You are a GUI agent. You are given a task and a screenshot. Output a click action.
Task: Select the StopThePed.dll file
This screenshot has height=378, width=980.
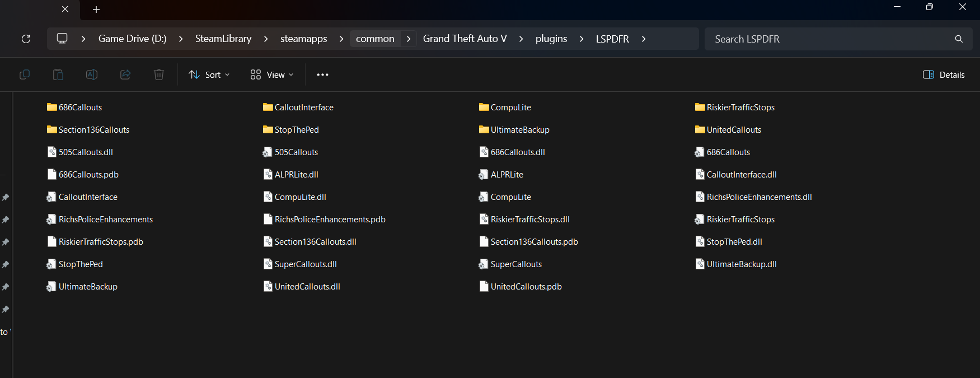click(734, 242)
